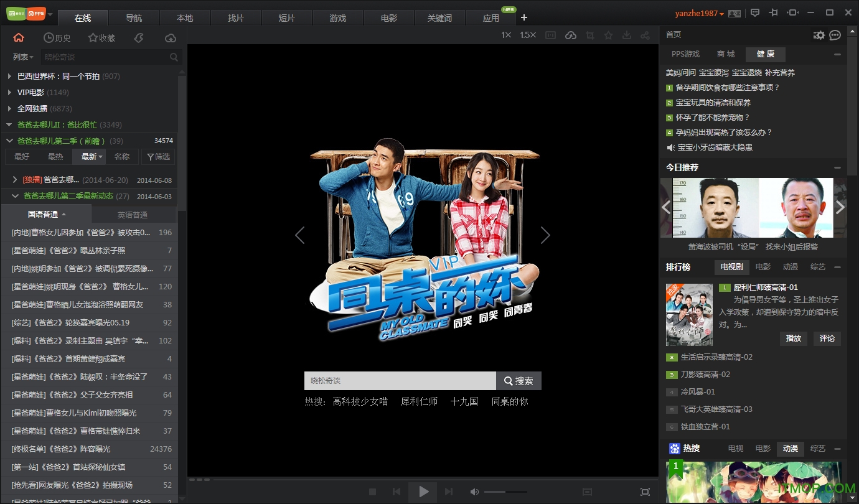Take a screenshot using the crop icon
The height and width of the screenshot is (504, 859).
[590, 35]
